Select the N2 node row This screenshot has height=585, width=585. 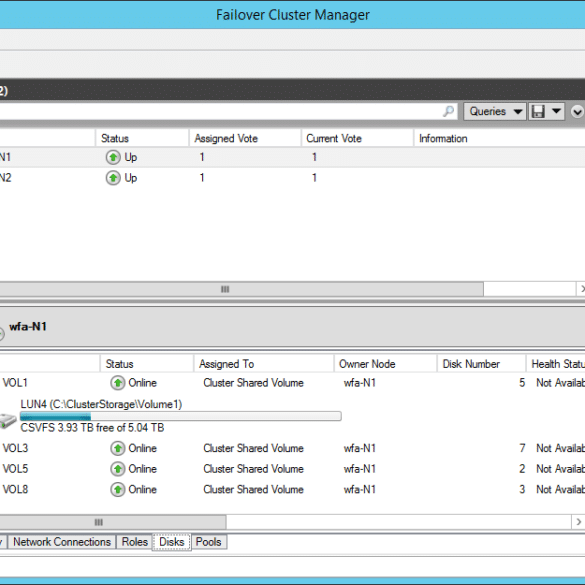(292, 178)
